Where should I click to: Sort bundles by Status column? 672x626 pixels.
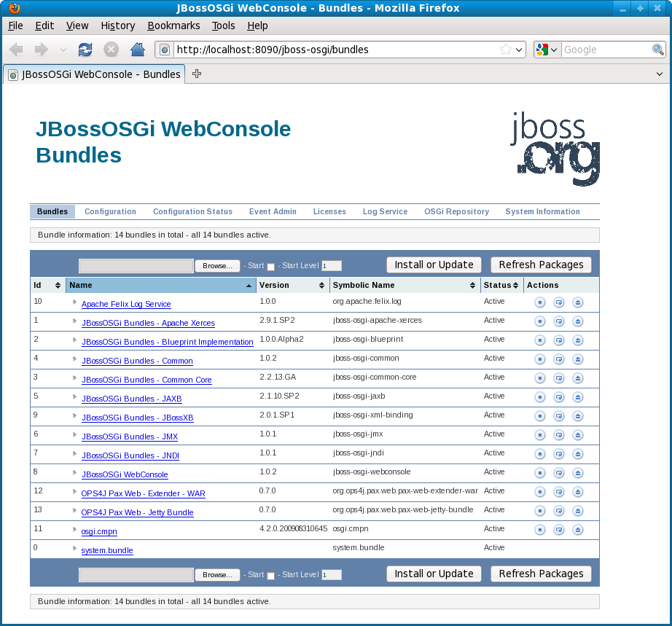501,286
